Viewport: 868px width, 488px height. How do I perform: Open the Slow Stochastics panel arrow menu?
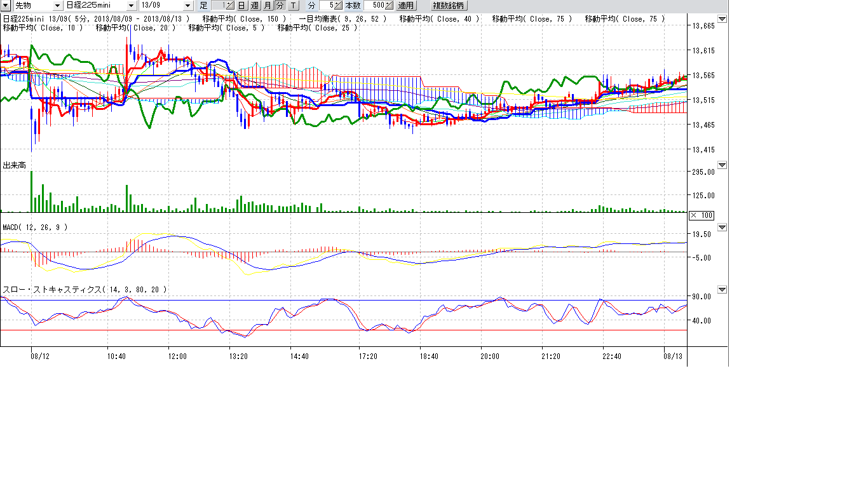[722, 290]
